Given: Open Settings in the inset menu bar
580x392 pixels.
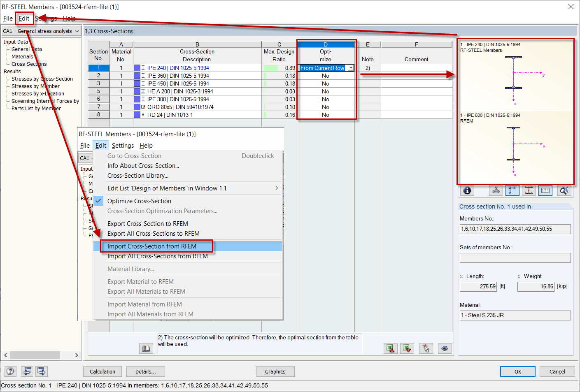Looking at the screenshot, I should point(123,146).
